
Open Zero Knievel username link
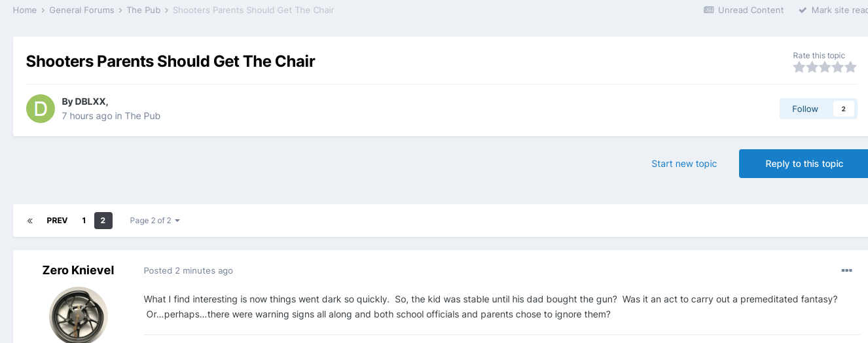pyautogui.click(x=78, y=270)
